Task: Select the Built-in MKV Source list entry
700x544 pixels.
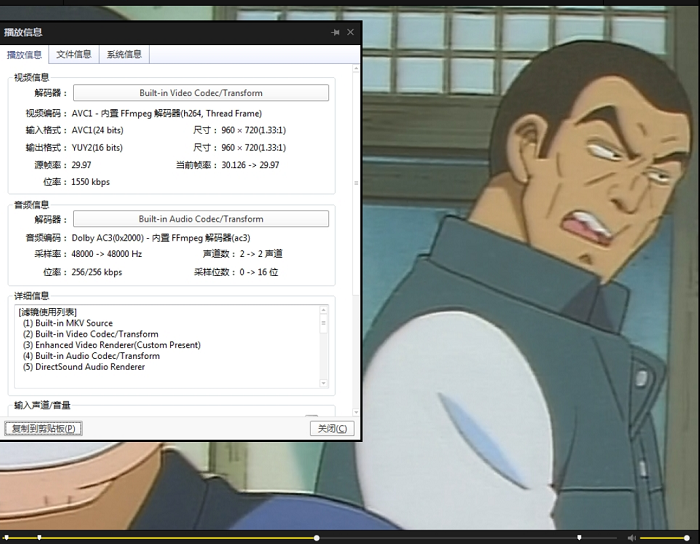Action: tap(68, 323)
